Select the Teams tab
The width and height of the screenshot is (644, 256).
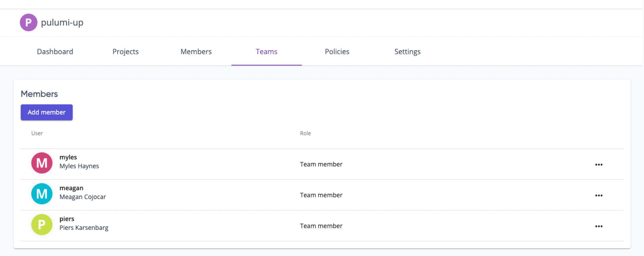click(x=266, y=52)
